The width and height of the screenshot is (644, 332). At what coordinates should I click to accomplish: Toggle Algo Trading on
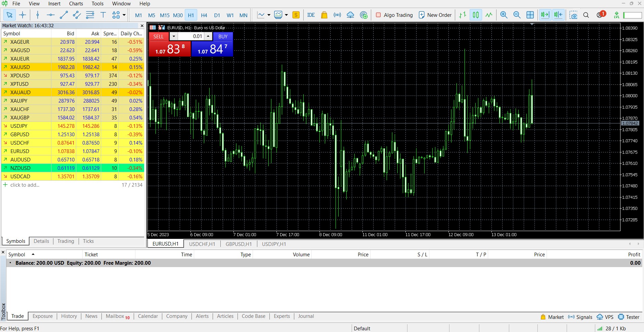pyautogui.click(x=394, y=15)
